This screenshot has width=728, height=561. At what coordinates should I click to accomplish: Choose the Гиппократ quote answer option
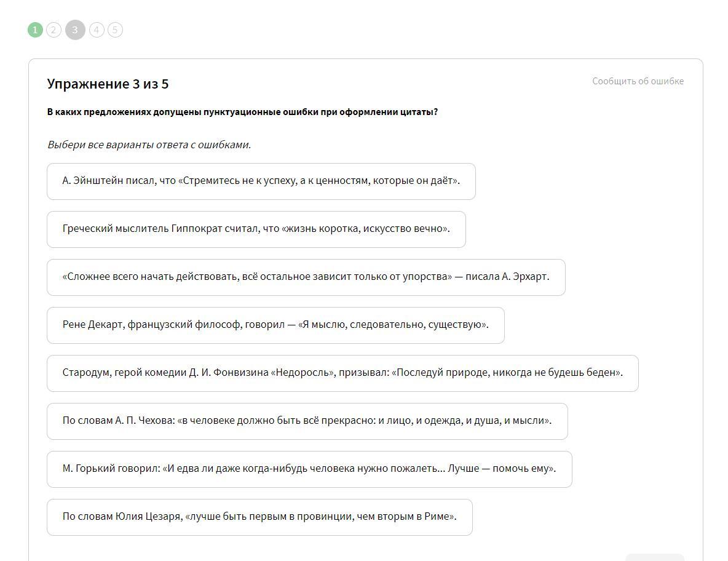coord(256,229)
